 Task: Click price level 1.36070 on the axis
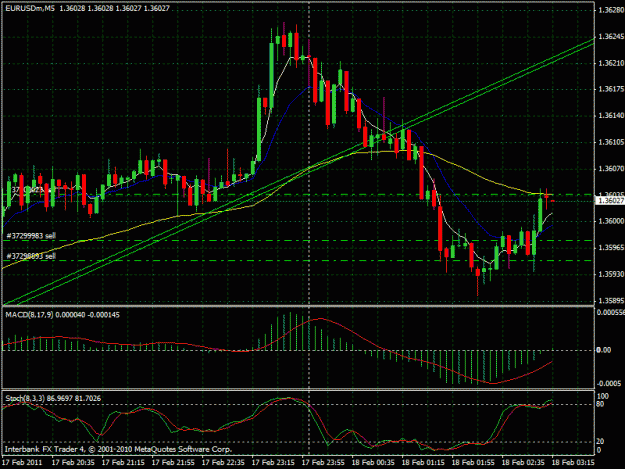(611, 169)
